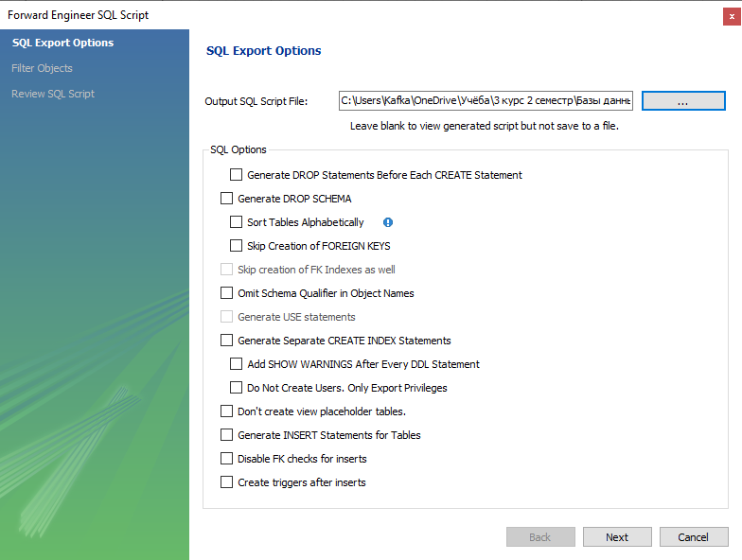This screenshot has width=742, height=560.
Task: Toggle Disable FK checks for inserts
Action: tap(227, 458)
